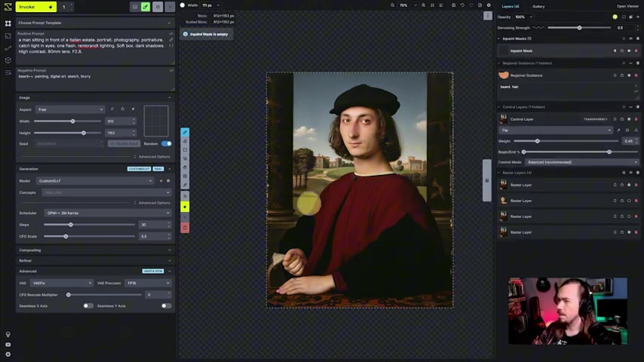Open the Concepts Add LoRA dropdown
This screenshot has height=362, width=644.
[x=106, y=192]
